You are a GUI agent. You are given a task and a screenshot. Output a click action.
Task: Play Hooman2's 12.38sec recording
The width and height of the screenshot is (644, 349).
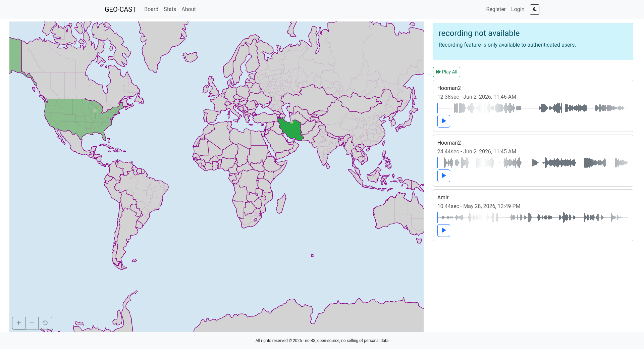point(443,121)
